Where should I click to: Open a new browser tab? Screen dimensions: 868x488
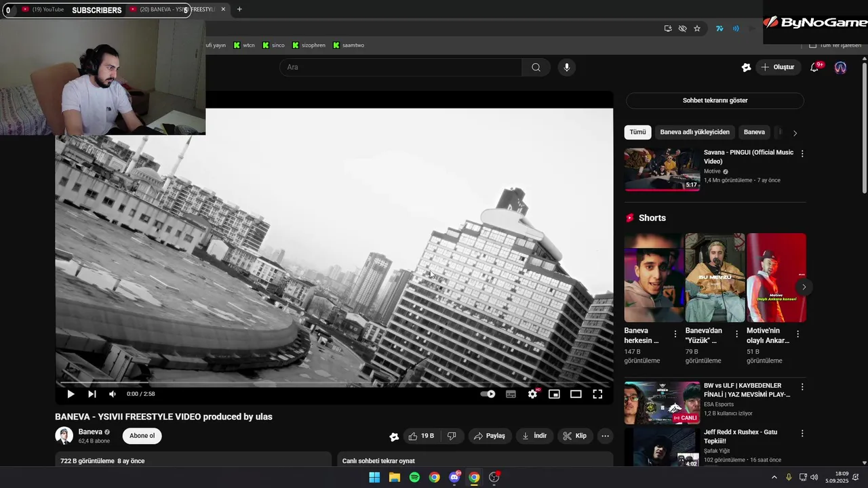coord(239,9)
